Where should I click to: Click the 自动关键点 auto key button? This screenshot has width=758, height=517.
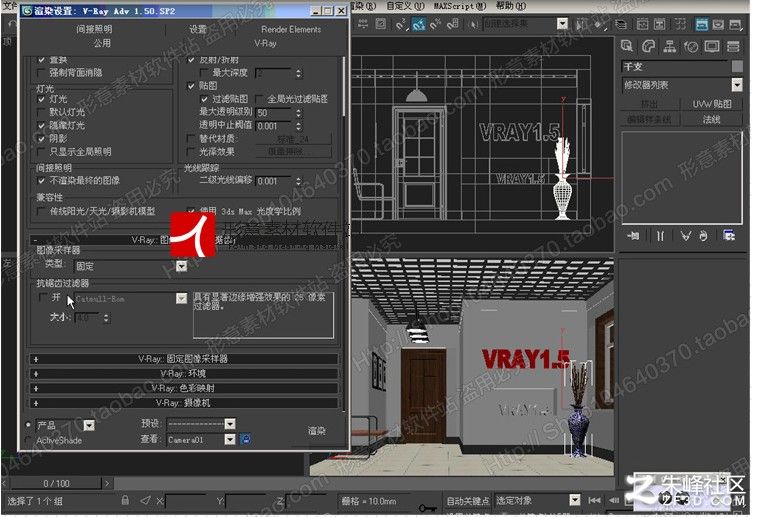467,500
